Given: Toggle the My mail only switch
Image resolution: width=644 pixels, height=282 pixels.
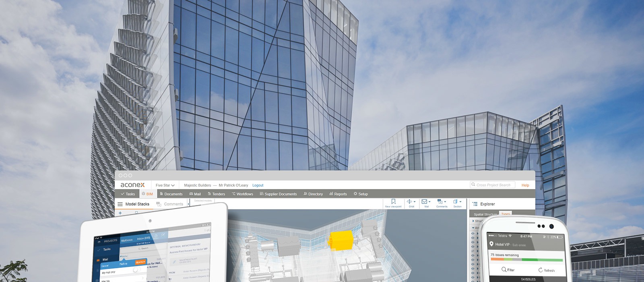Looking at the screenshot, I should coord(137,270).
